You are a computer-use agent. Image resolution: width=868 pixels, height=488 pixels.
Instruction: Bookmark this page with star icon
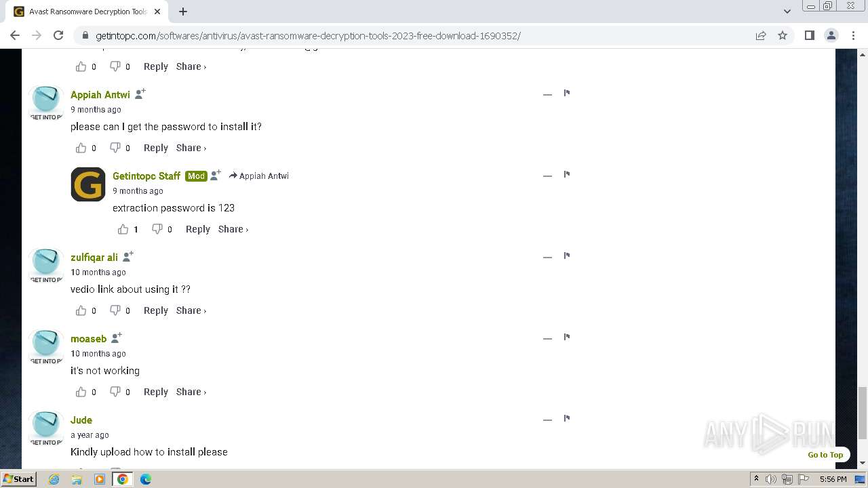click(783, 35)
